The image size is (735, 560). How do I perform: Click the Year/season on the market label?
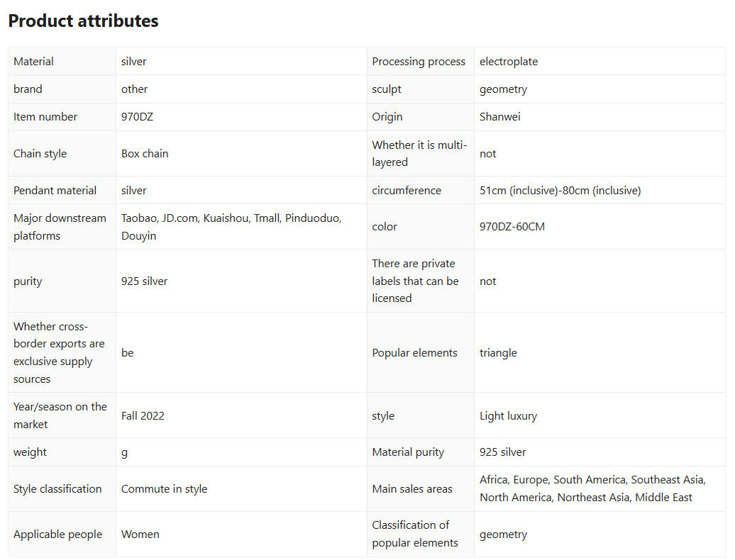tap(60, 415)
